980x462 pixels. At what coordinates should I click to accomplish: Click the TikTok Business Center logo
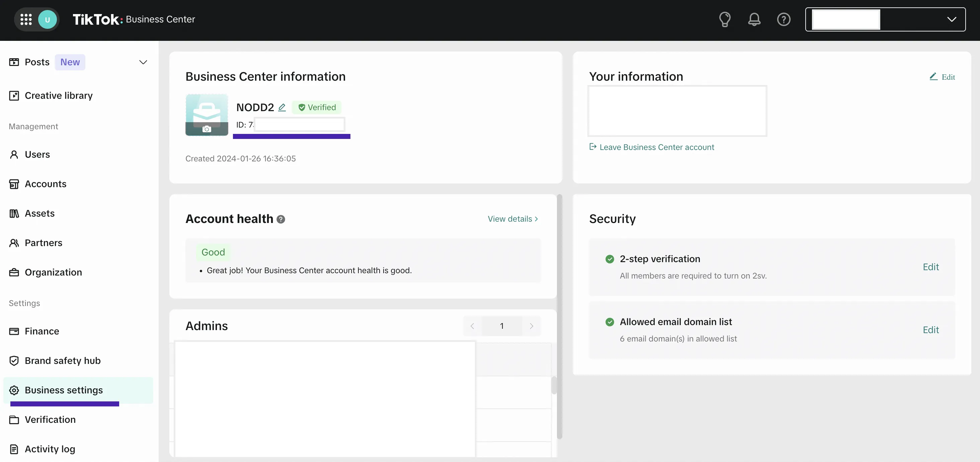134,19
